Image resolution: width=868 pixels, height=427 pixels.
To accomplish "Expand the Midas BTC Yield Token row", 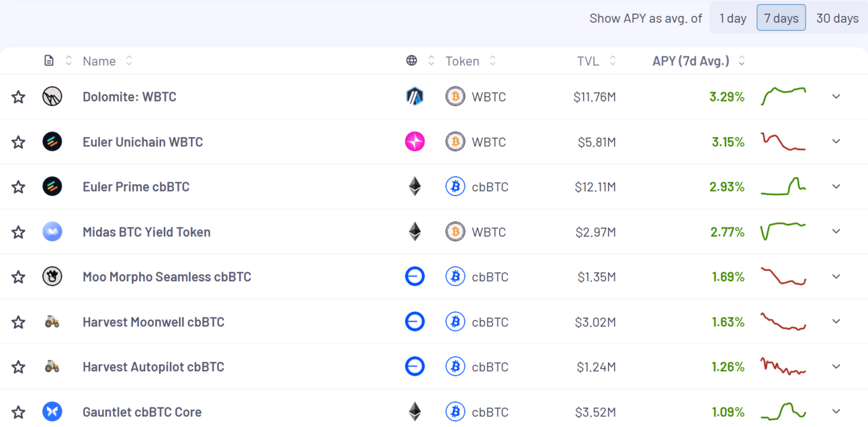I will (x=836, y=232).
